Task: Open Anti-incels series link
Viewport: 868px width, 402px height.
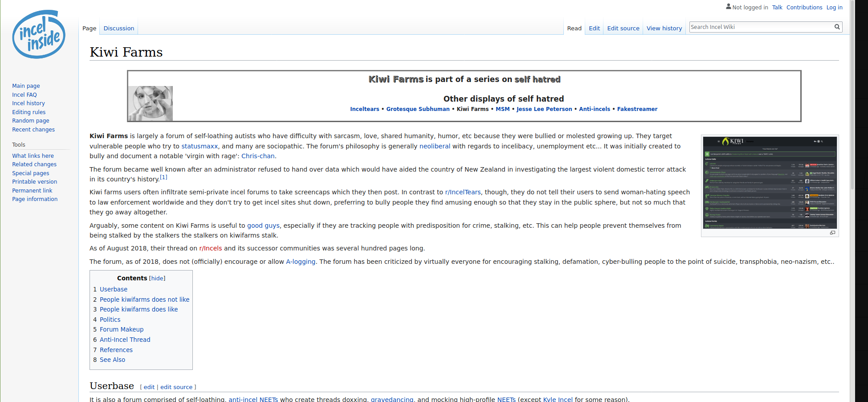Action: point(595,109)
